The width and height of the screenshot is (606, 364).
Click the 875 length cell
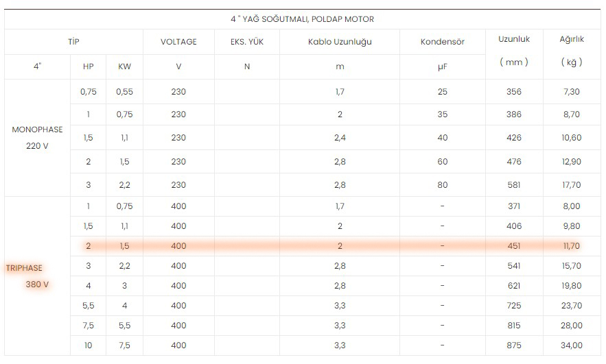point(514,345)
